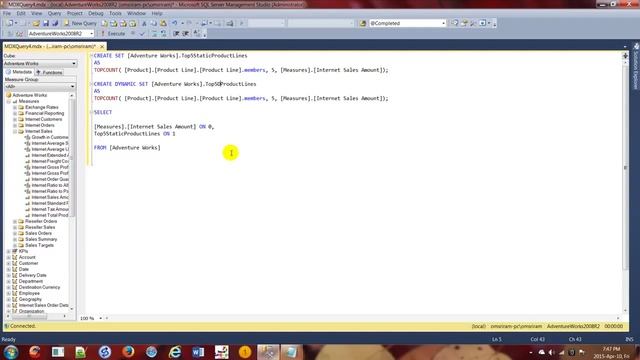Switch to the Metadata tab

click(19, 72)
